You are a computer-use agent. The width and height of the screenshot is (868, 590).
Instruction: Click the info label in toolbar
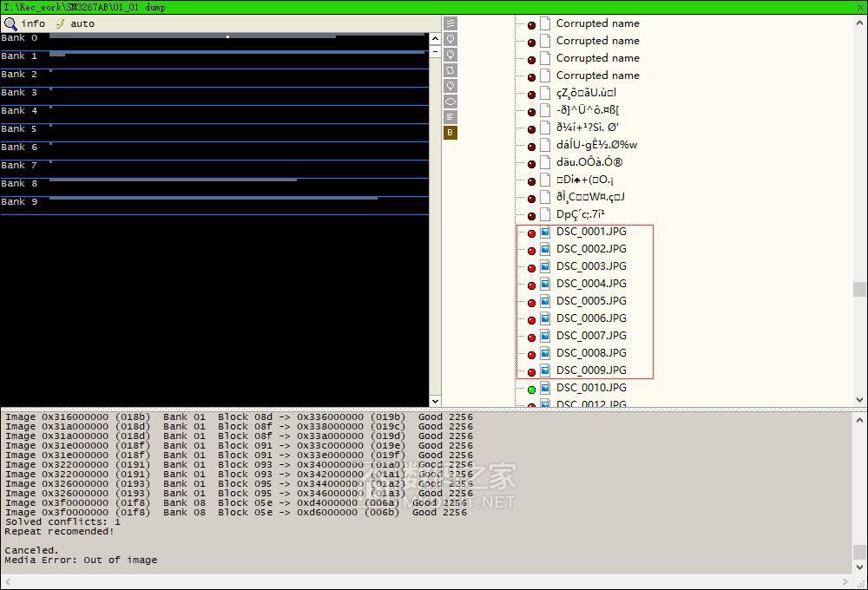[x=33, y=23]
